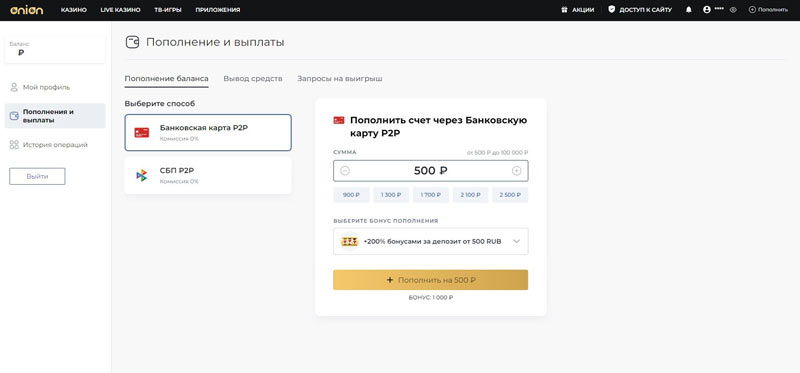
Task: Choose the 1 300 ₽ preset amount
Action: pos(391,195)
